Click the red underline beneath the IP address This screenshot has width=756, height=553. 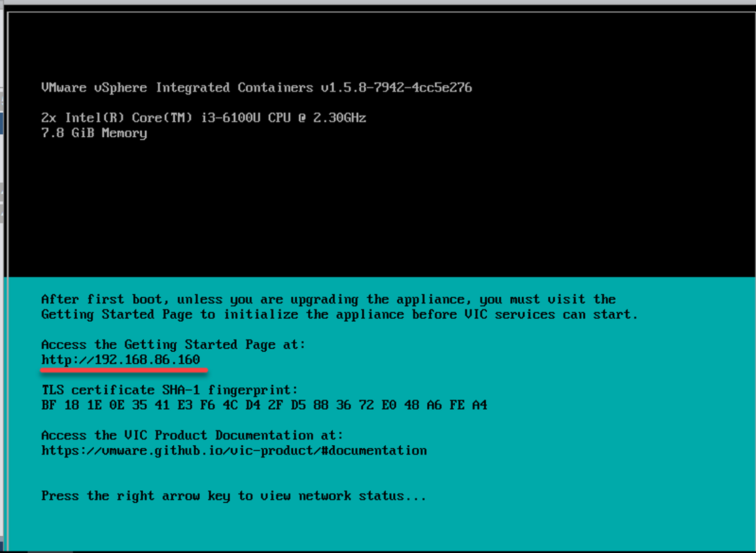pyautogui.click(x=124, y=370)
